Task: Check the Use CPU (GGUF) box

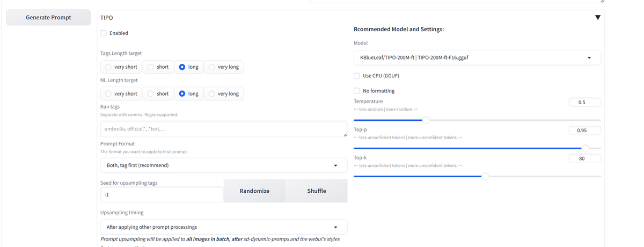Action: pos(357,76)
